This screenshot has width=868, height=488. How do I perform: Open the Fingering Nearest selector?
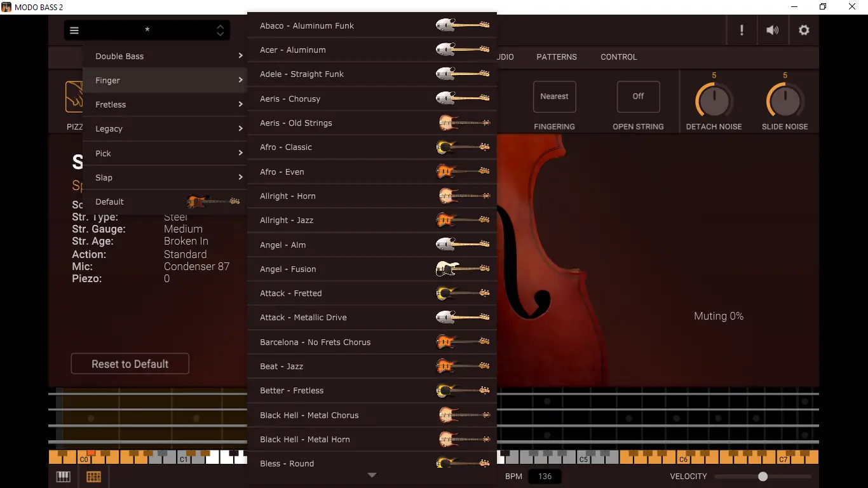[554, 97]
